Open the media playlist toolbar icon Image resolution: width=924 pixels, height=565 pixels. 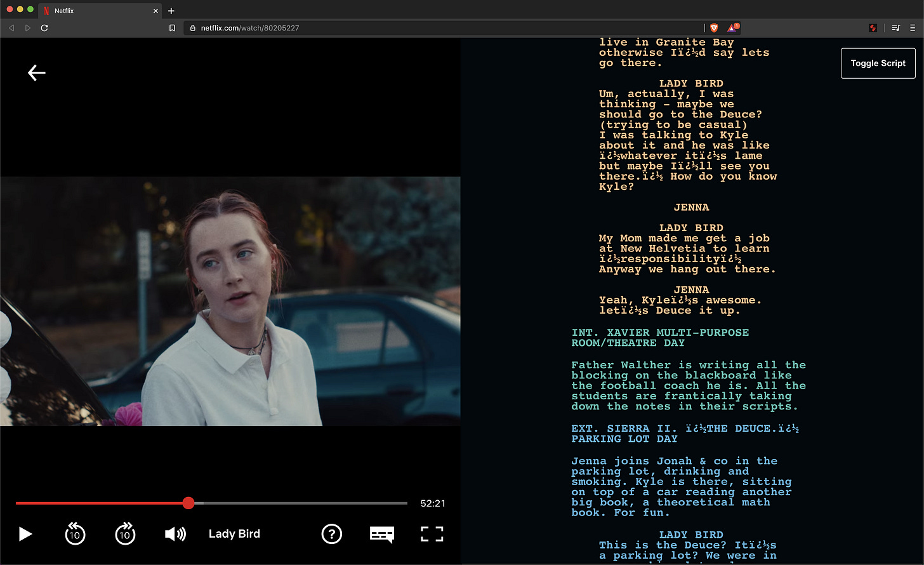pyautogui.click(x=896, y=28)
